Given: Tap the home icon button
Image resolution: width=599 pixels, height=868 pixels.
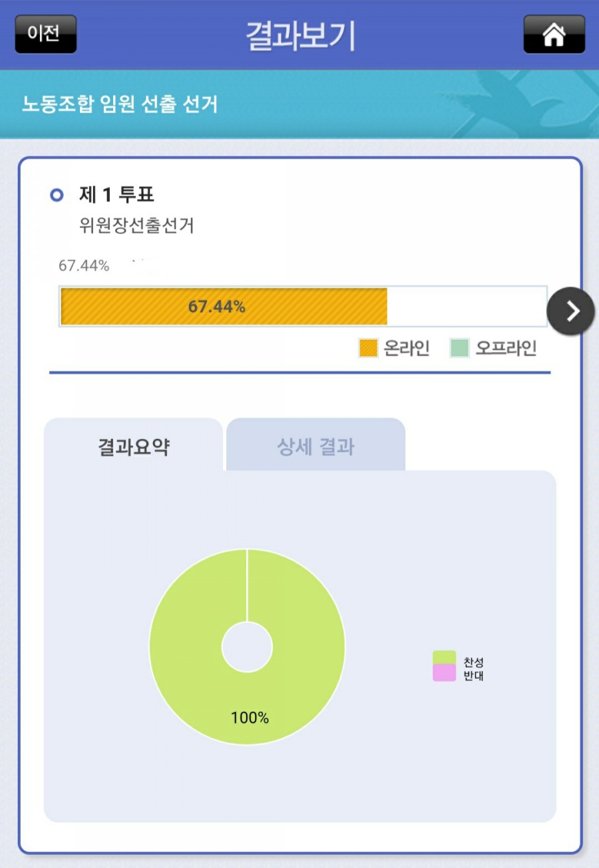Looking at the screenshot, I should tap(554, 34).
